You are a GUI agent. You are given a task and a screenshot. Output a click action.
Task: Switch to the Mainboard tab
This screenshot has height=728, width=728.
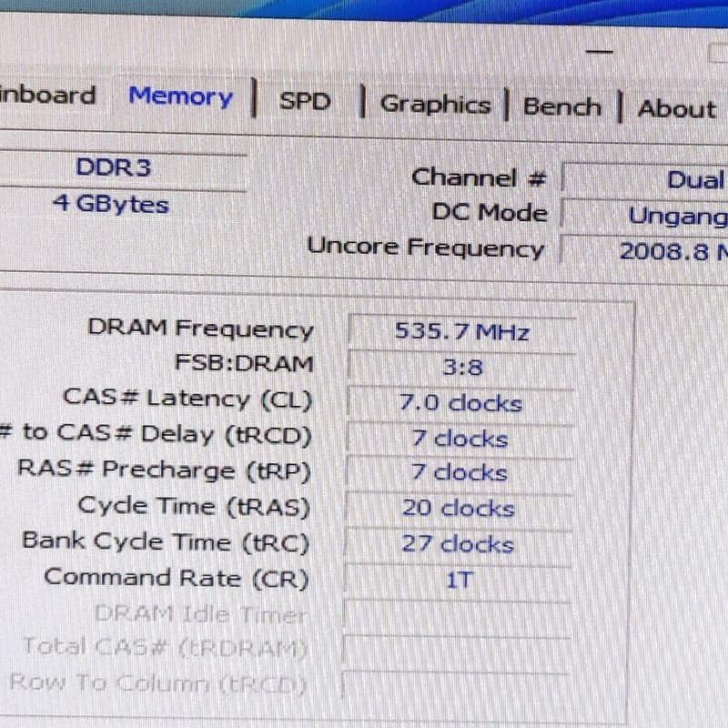pyautogui.click(x=45, y=96)
